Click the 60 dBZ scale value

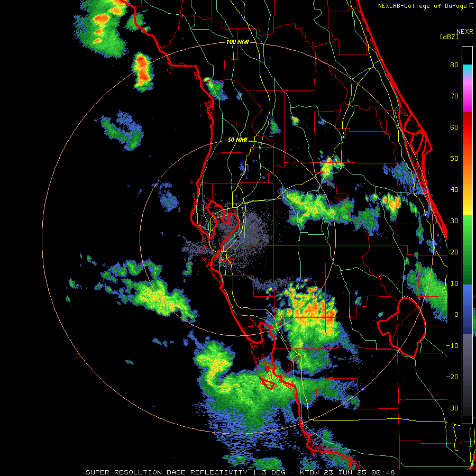(x=454, y=127)
